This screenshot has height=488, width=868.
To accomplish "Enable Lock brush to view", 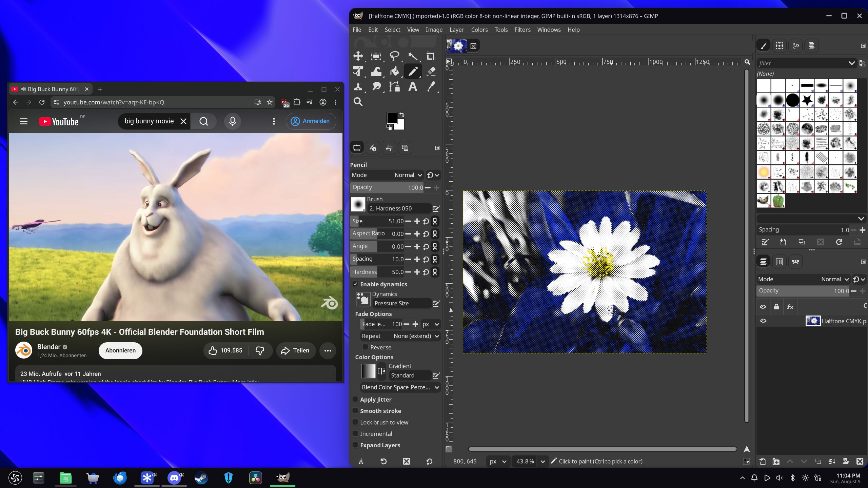I will point(355,422).
